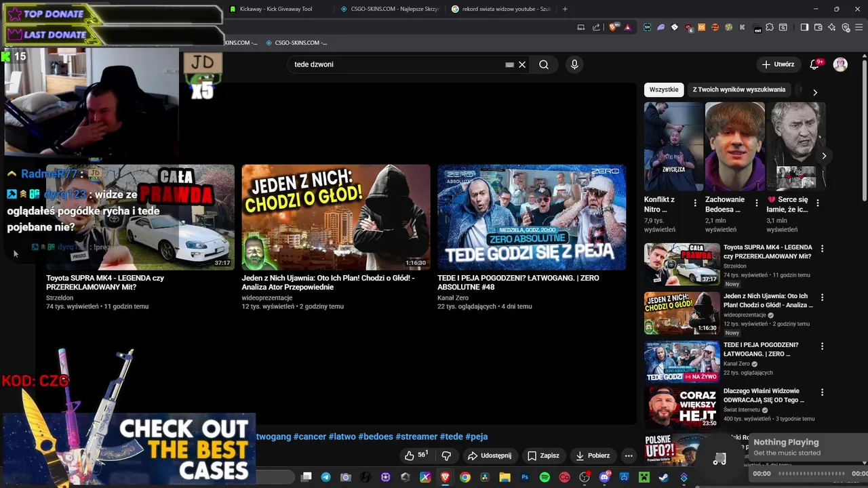Click the #peja hashtag link

(476, 436)
